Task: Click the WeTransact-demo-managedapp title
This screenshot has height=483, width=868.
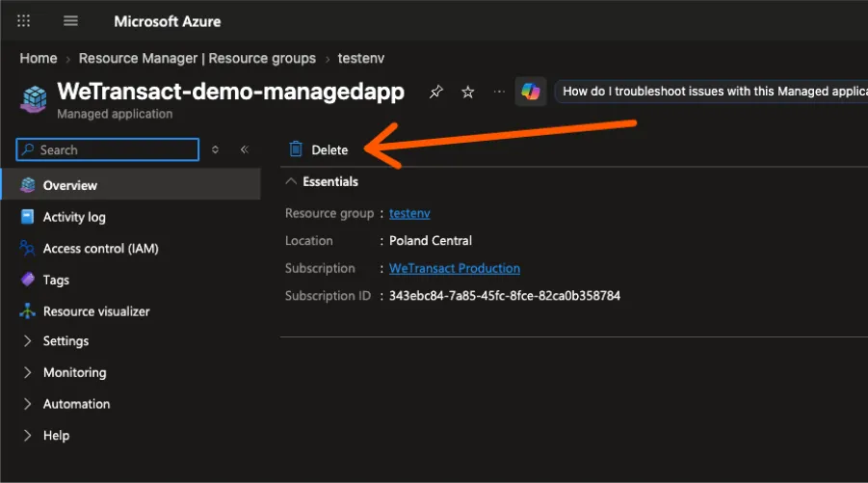Action: click(231, 92)
